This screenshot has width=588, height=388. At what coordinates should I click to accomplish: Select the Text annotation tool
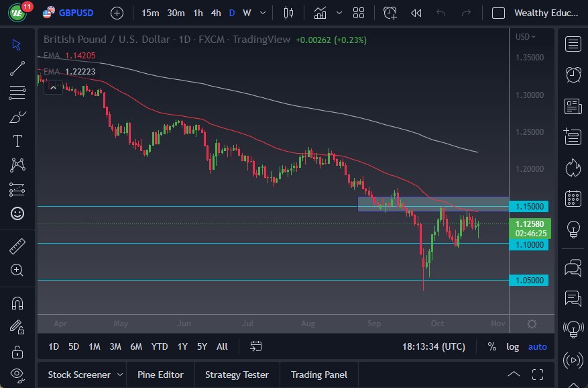(x=17, y=140)
